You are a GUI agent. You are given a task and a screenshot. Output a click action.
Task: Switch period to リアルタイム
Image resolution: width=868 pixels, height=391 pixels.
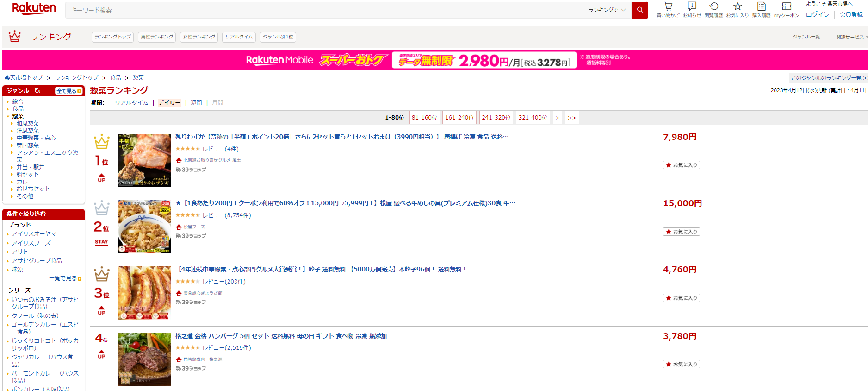[131, 103]
